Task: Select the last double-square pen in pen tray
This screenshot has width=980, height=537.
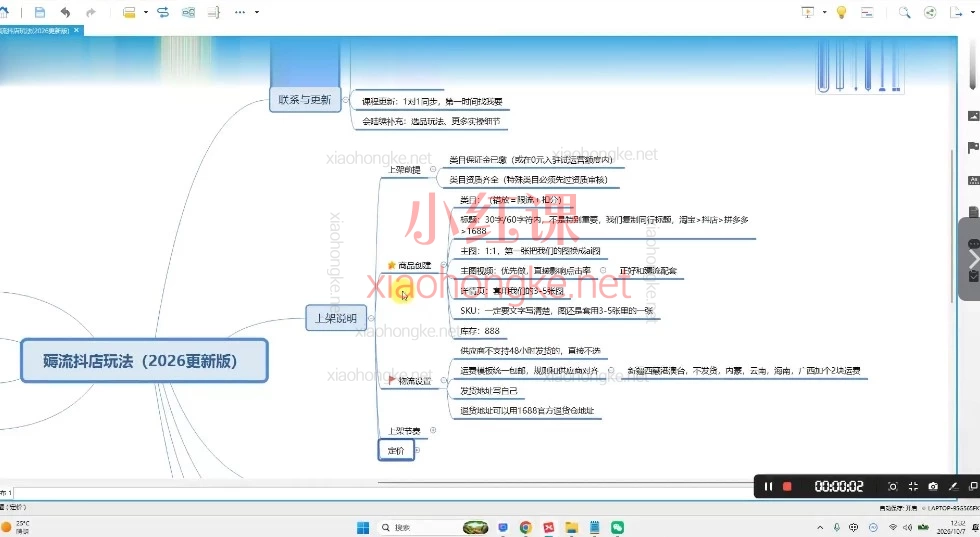Action: click(x=897, y=66)
